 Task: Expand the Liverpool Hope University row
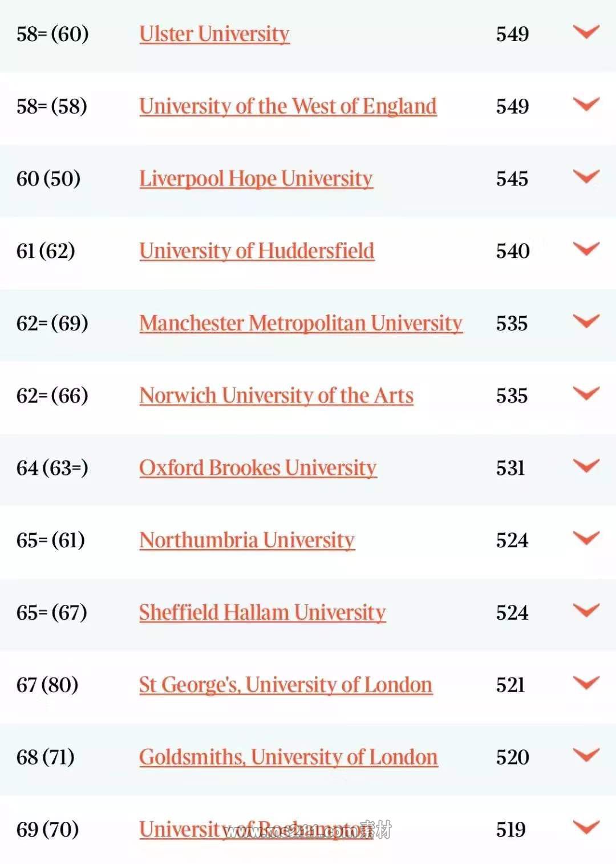coord(586,177)
